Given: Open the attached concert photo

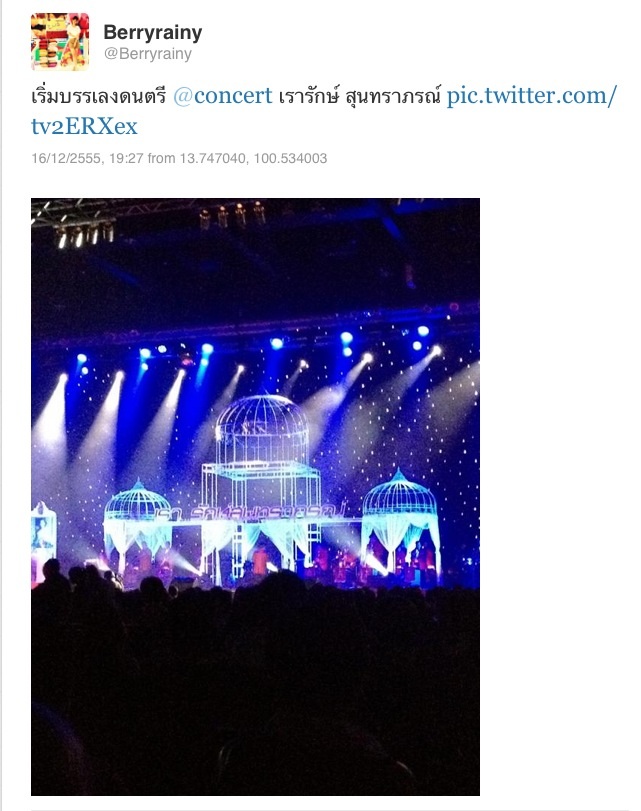Looking at the screenshot, I should point(256,497).
